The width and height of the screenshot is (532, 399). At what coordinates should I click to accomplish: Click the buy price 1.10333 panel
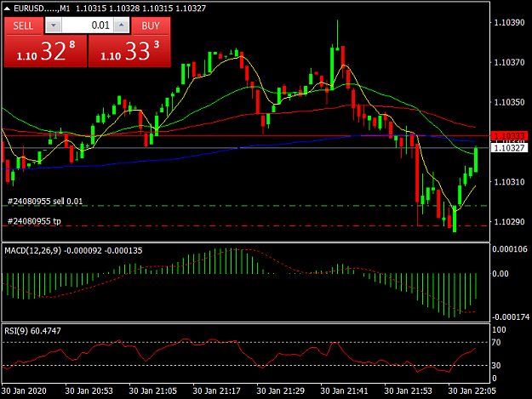pos(129,51)
